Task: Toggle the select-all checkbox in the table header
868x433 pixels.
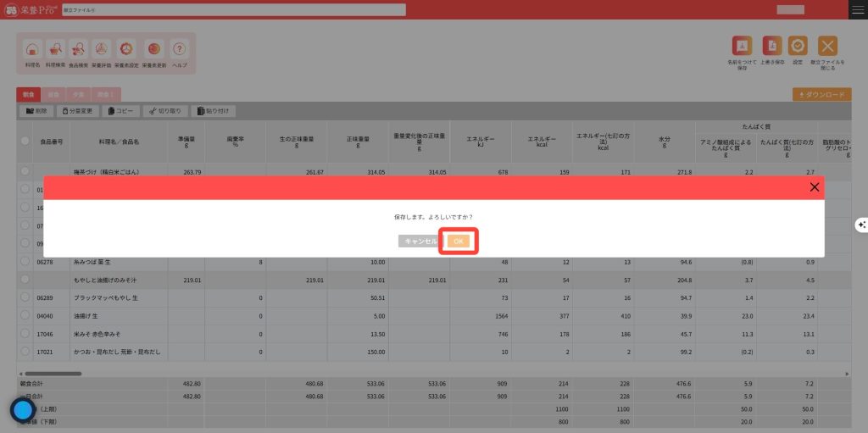Action: (x=25, y=141)
